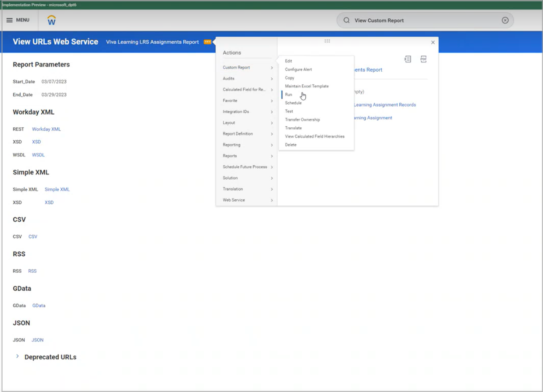Screen dimensions: 543x392
Task: Select Maintain Excel Template
Action: [307, 86]
